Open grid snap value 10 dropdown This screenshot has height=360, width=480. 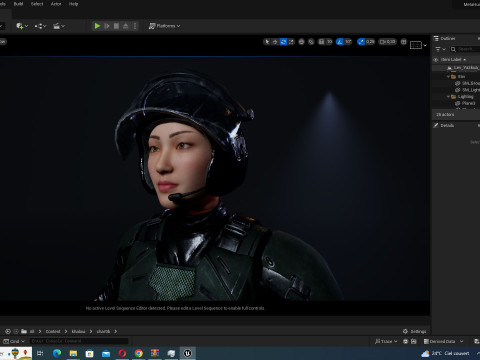(x=329, y=42)
